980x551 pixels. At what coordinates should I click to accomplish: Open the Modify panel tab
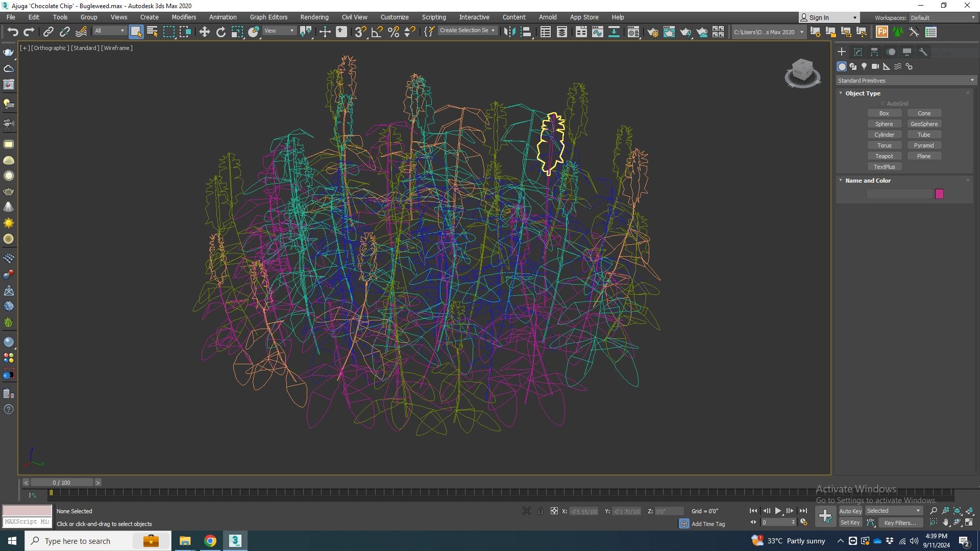(x=858, y=52)
